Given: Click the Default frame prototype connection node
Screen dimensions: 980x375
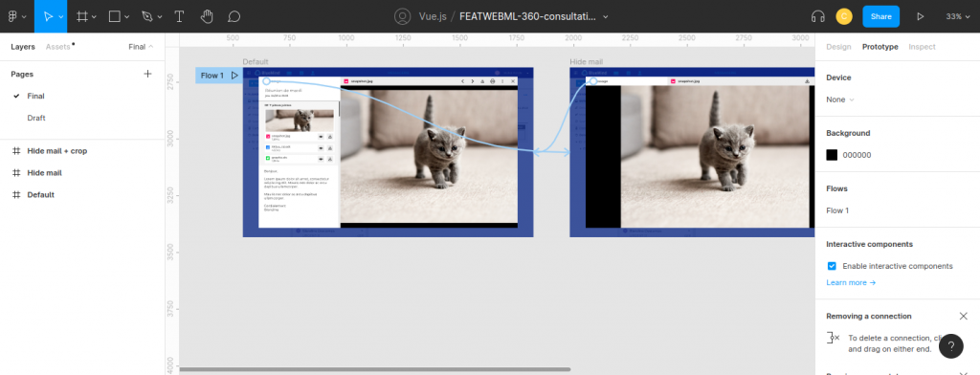Looking at the screenshot, I should click(x=266, y=81).
